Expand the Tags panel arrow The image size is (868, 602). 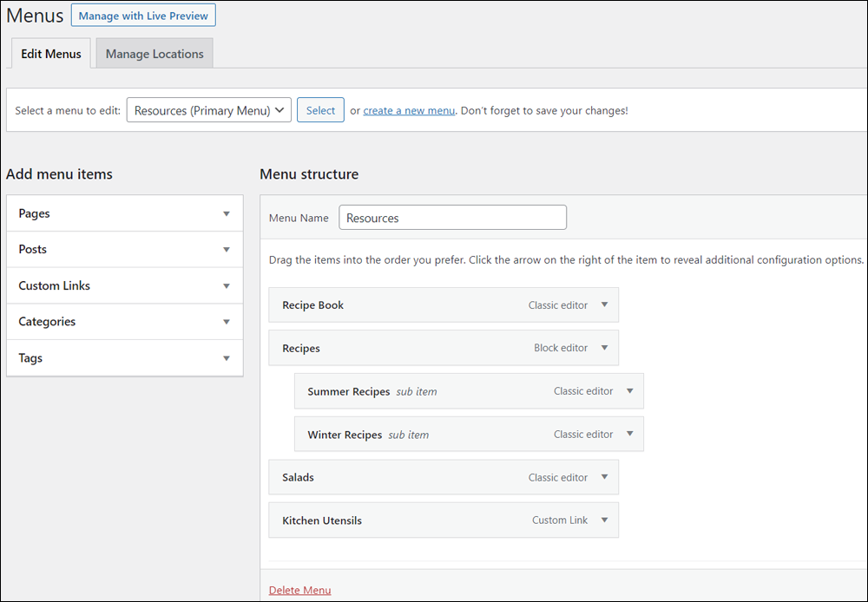(227, 358)
